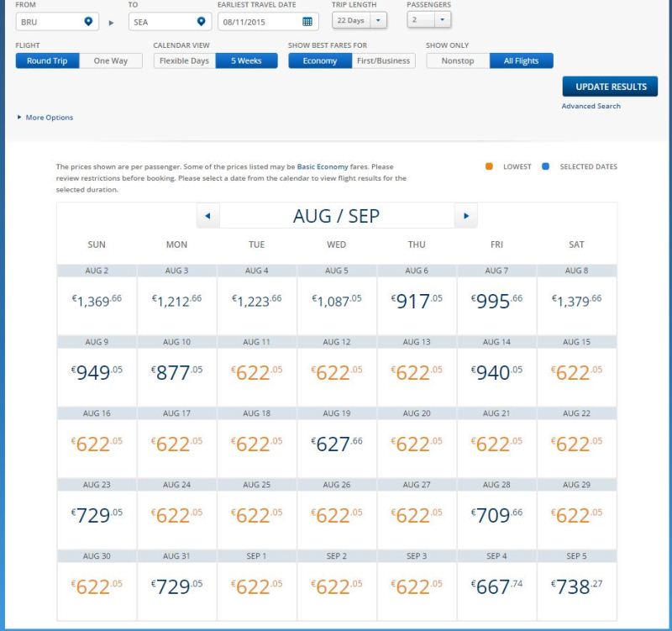The width and height of the screenshot is (672, 631).
Task: Choose First/Business fare class
Action: pyautogui.click(x=383, y=60)
